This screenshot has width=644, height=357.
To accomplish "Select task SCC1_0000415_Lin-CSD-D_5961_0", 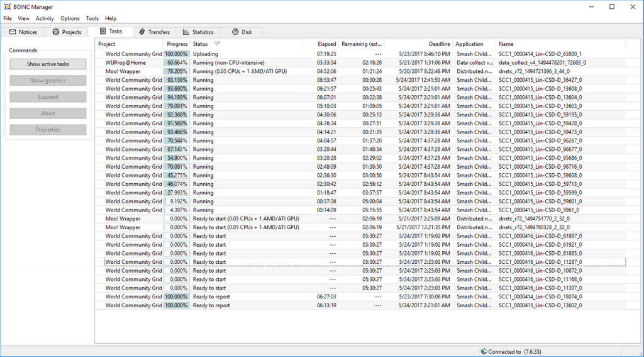I will [360, 210].
